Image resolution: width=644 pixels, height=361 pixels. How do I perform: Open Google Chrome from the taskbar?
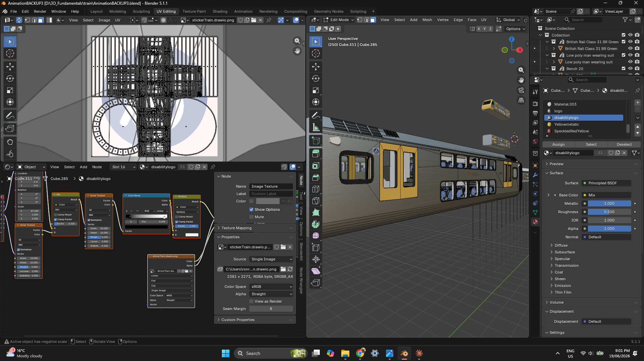click(360, 353)
